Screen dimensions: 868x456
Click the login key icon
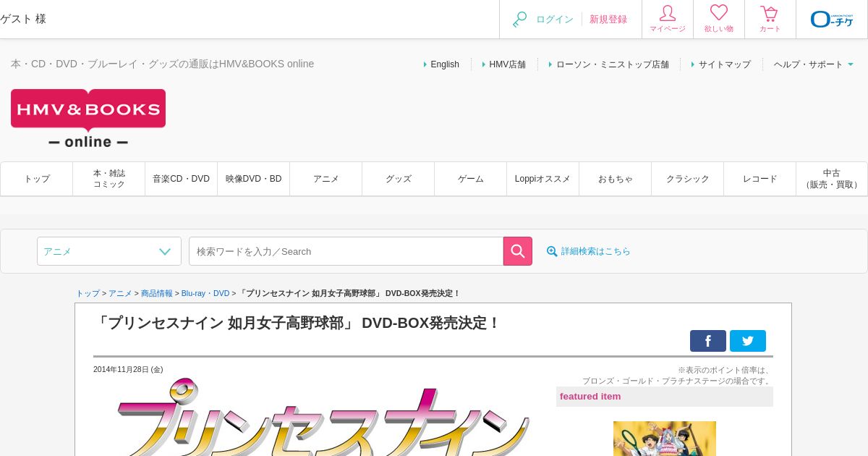pyautogui.click(x=519, y=20)
